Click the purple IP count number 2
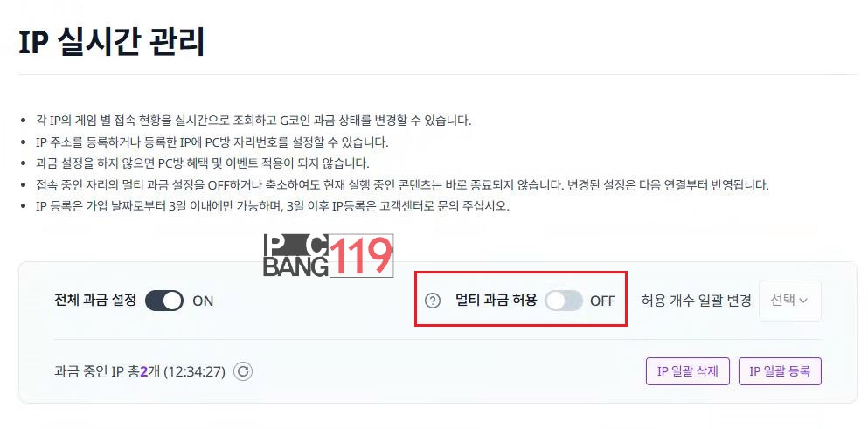Viewport: 868px width, 429px height. click(143, 371)
